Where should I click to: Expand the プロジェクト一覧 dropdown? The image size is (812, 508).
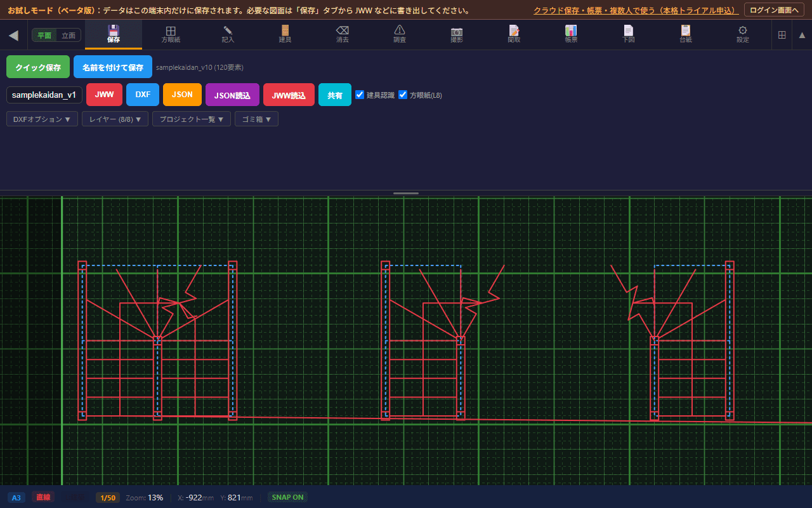pos(191,119)
